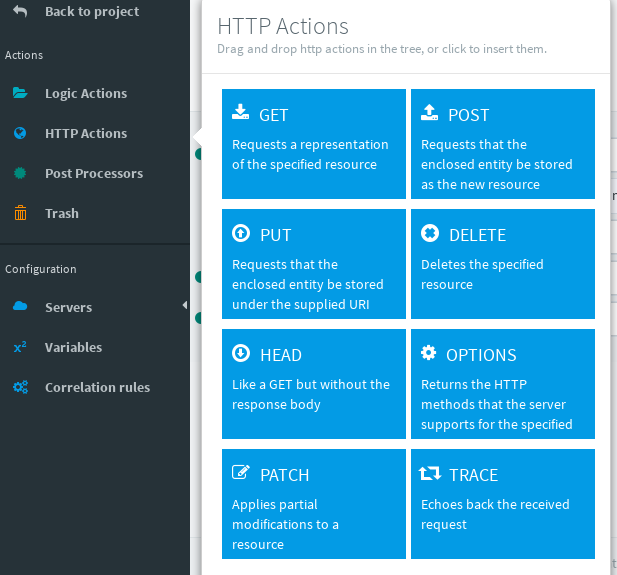Open the Post Processors menu item
This screenshot has width=617, height=575.
pos(94,173)
